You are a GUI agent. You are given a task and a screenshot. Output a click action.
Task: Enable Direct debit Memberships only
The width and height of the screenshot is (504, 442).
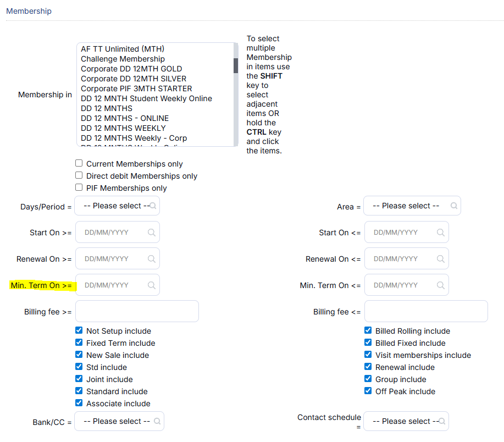pos(79,175)
